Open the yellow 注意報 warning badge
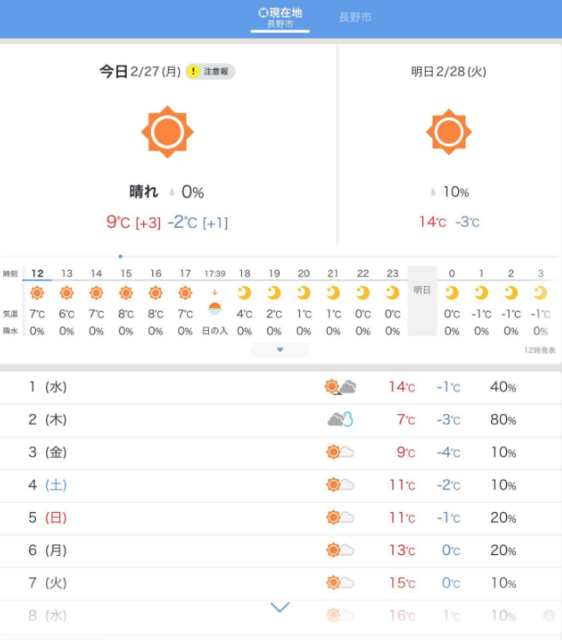 click(x=210, y=71)
